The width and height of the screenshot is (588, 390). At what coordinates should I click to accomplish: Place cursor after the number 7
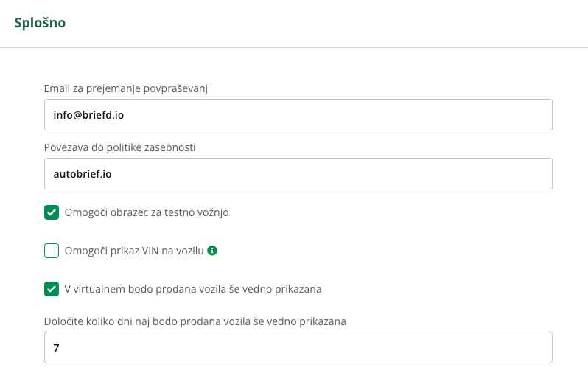pyautogui.click(x=59, y=348)
